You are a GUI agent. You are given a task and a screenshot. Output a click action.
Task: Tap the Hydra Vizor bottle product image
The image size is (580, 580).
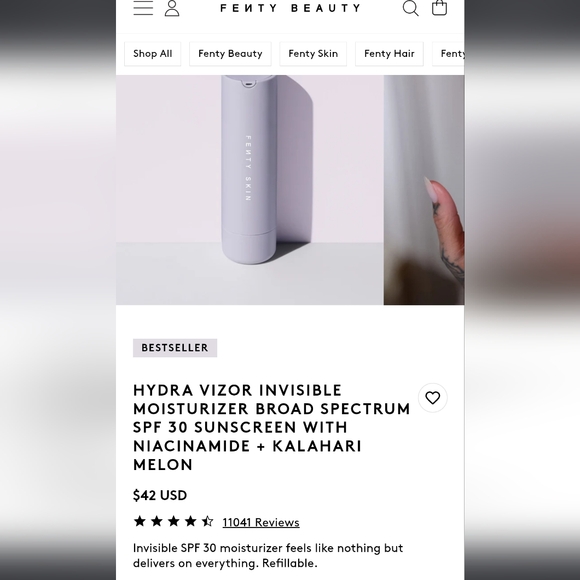(250, 190)
